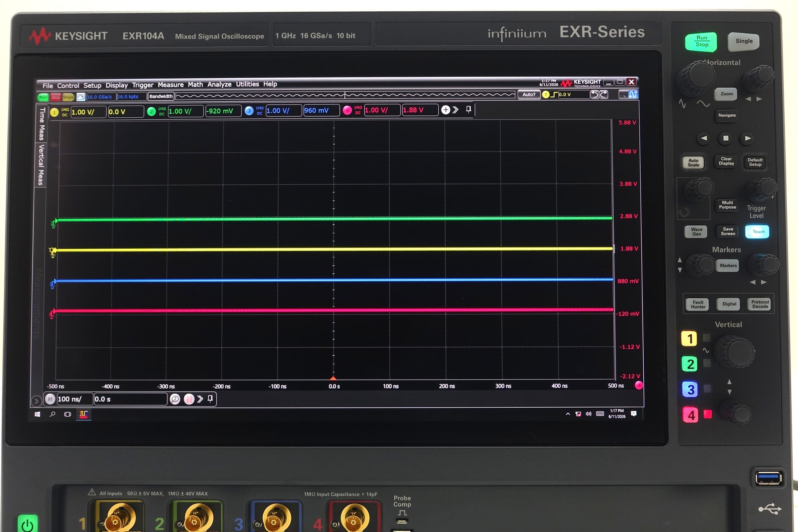
Task: Click the network status tray icon
Action: click(578, 414)
